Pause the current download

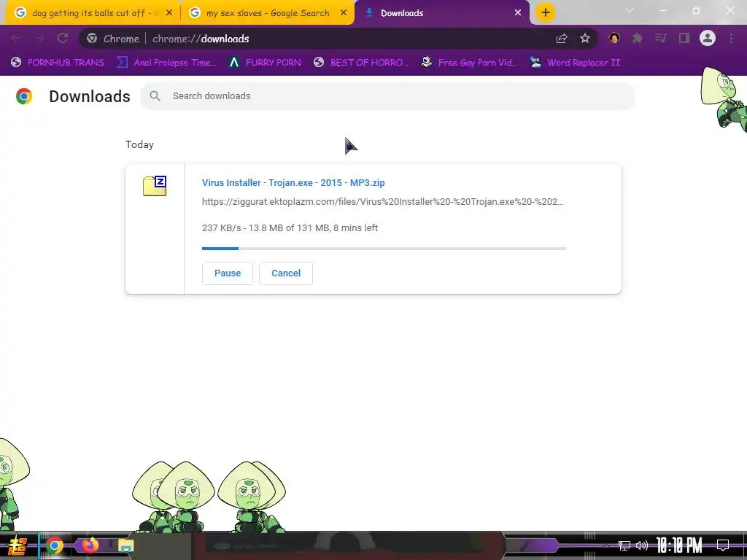pos(228,273)
